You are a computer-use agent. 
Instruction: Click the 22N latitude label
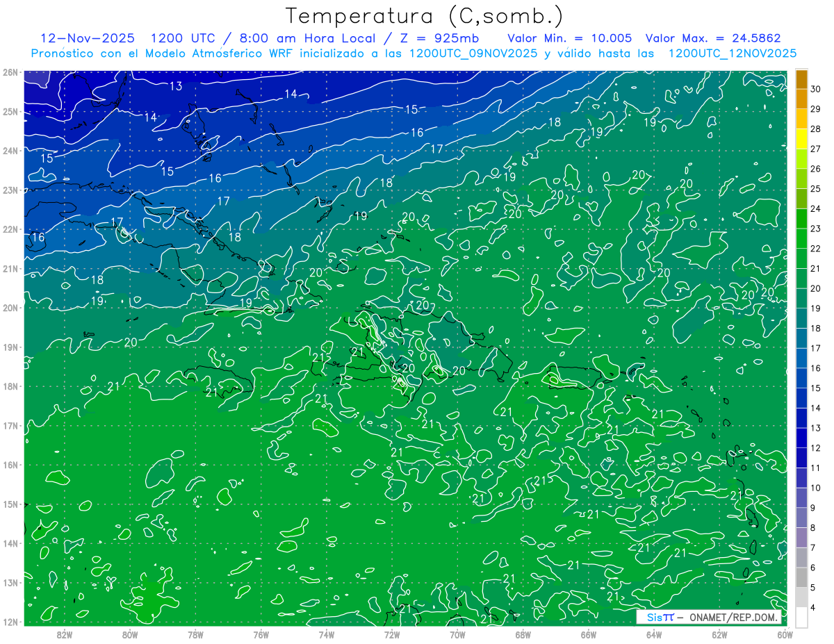(x=10, y=229)
